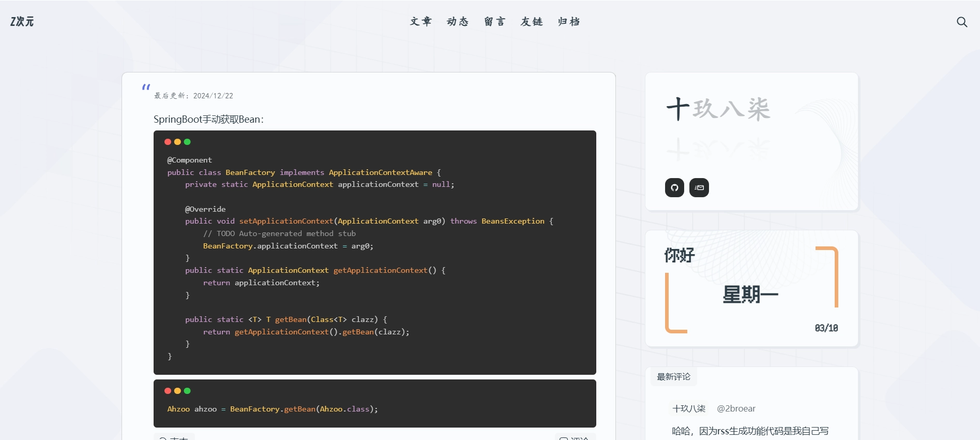This screenshot has width=980, height=440.
Task: Open the GitHub profile icon
Action: (x=674, y=187)
